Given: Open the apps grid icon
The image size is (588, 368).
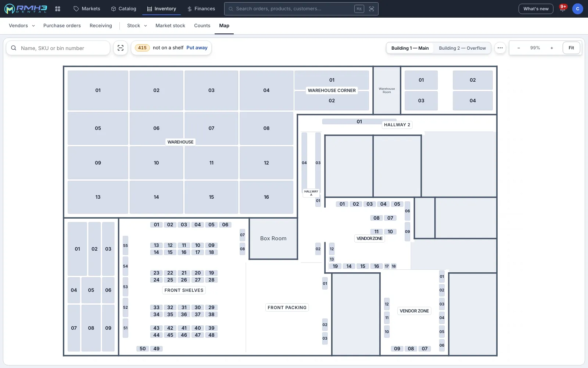Looking at the screenshot, I should point(58,9).
